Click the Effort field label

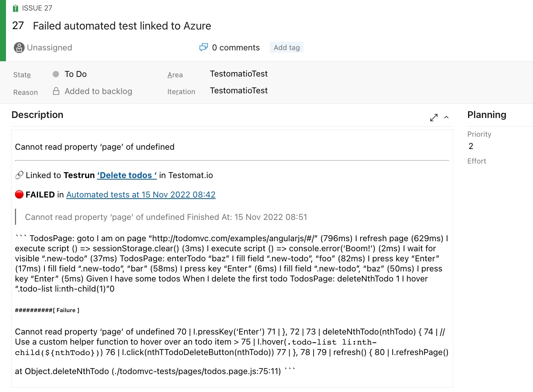(x=477, y=161)
